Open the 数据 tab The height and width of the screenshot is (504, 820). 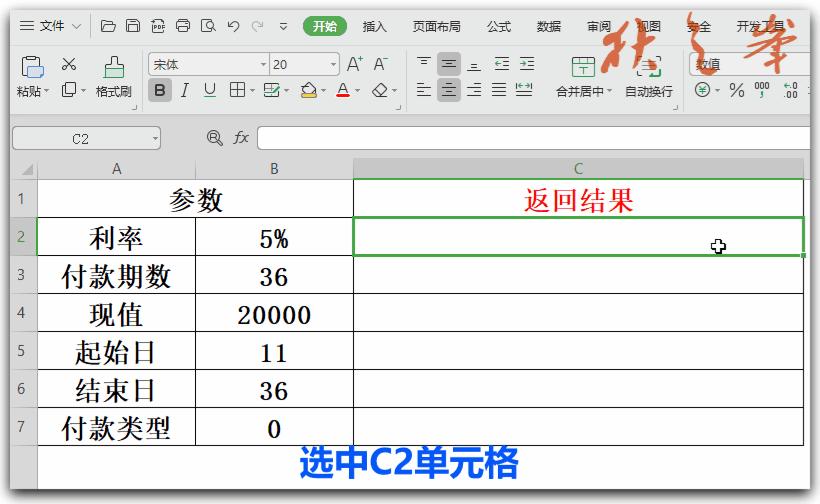pos(549,26)
